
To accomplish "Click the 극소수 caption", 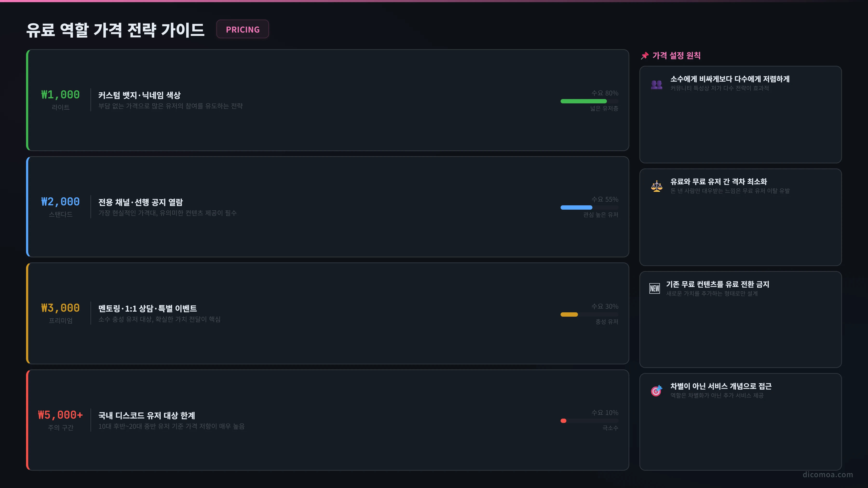I will 610,428.
